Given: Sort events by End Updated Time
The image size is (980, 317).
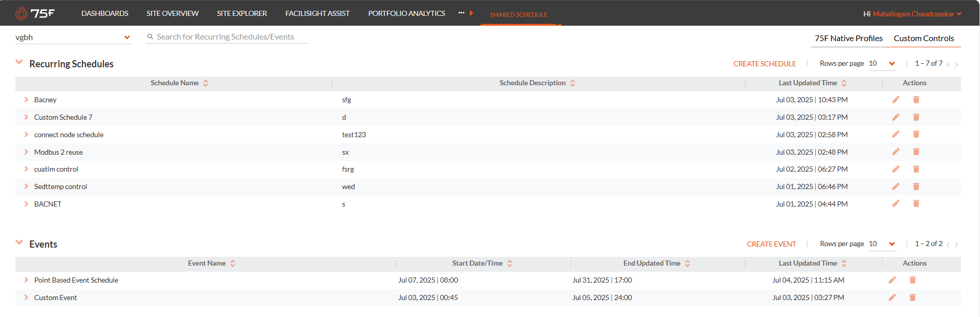Looking at the screenshot, I should coord(687,263).
